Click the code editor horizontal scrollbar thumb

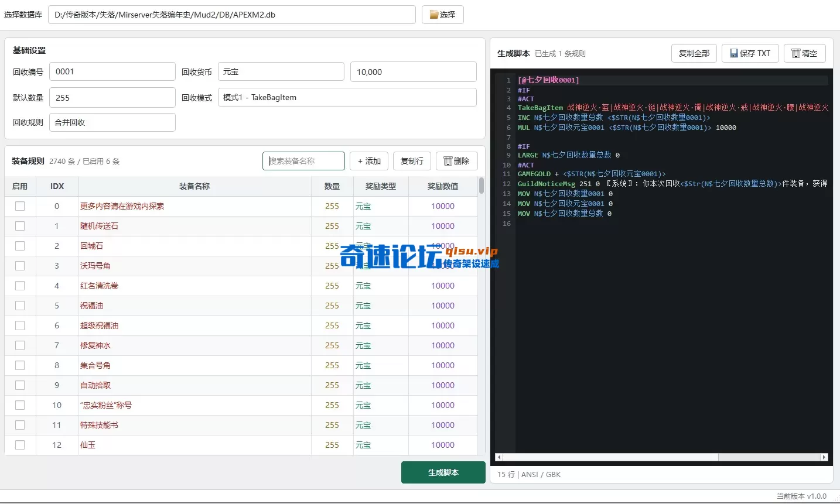click(x=610, y=457)
